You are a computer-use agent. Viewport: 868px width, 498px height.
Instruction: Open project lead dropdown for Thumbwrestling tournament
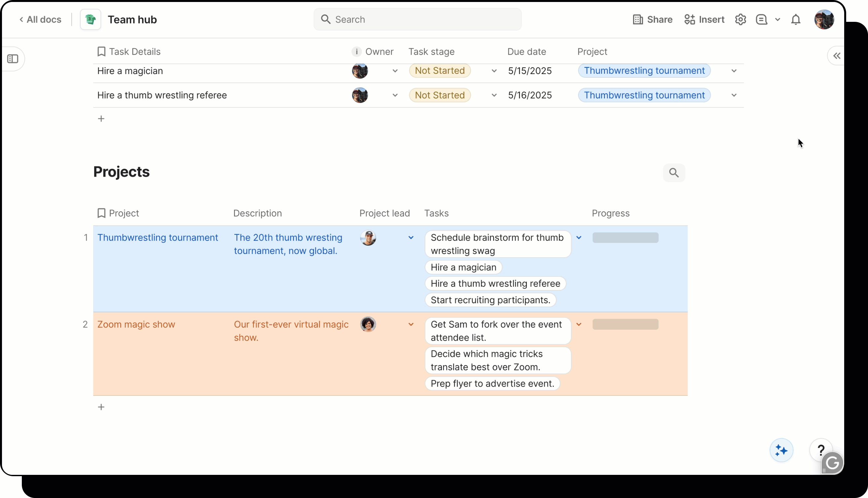tap(411, 237)
